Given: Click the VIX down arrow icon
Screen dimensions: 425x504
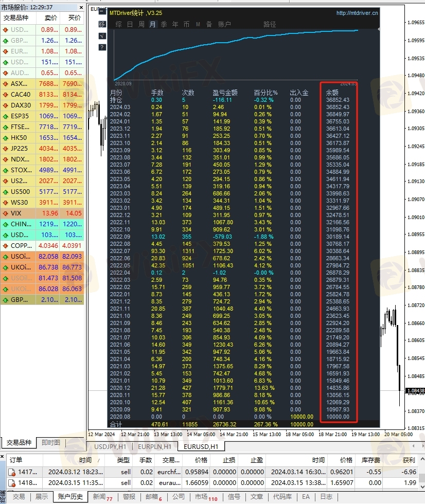Looking at the screenshot, I should 6,213.
